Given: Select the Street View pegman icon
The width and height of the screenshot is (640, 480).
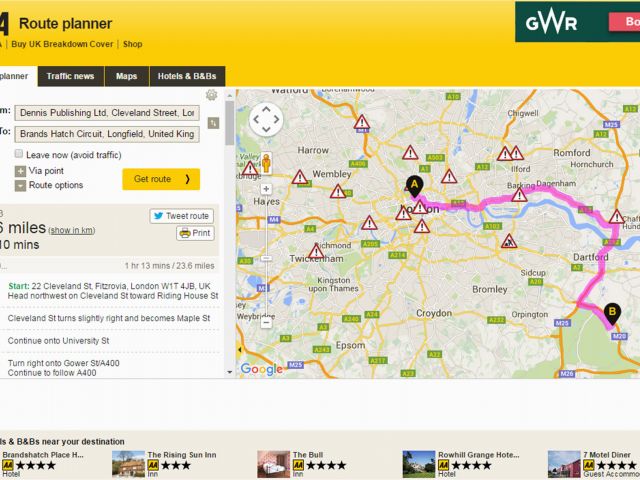Looking at the screenshot, I should pyautogui.click(x=266, y=163).
